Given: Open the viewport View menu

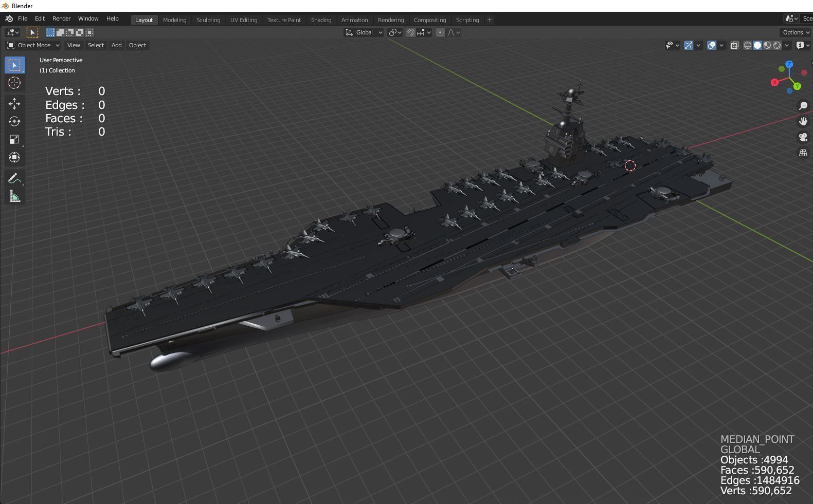Looking at the screenshot, I should tap(74, 45).
